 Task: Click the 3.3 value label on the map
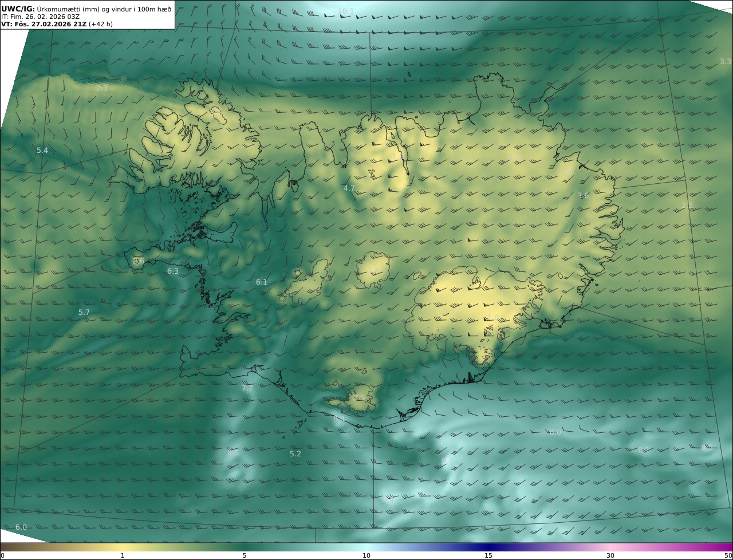pyautogui.click(x=725, y=61)
